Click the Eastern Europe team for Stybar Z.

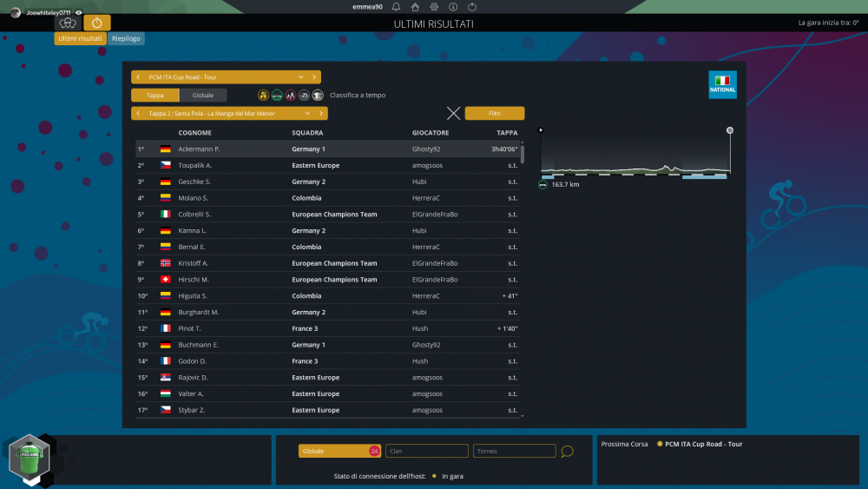point(316,410)
